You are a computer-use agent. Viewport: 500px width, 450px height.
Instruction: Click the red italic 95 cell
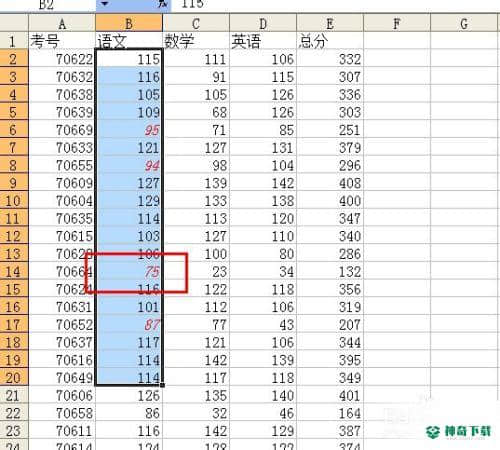pyautogui.click(x=129, y=130)
